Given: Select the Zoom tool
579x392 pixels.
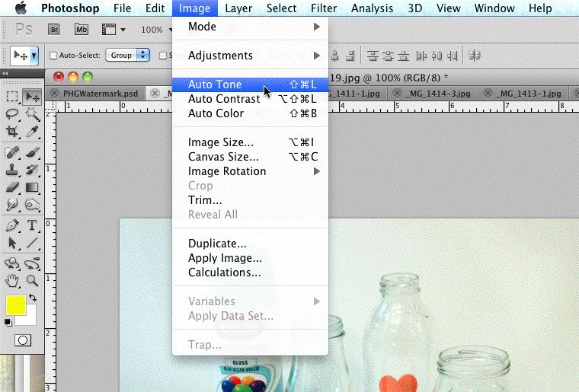Looking at the screenshot, I should coord(32,281).
